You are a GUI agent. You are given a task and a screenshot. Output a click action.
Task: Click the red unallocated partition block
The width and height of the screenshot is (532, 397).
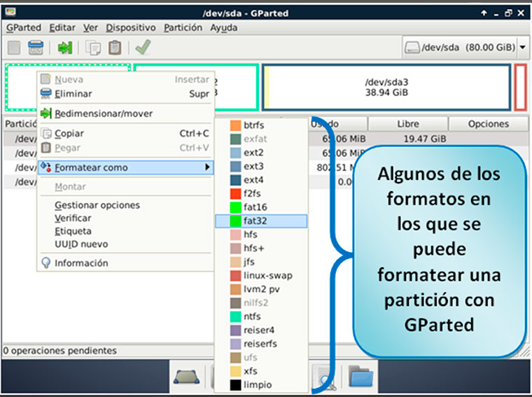(521, 88)
